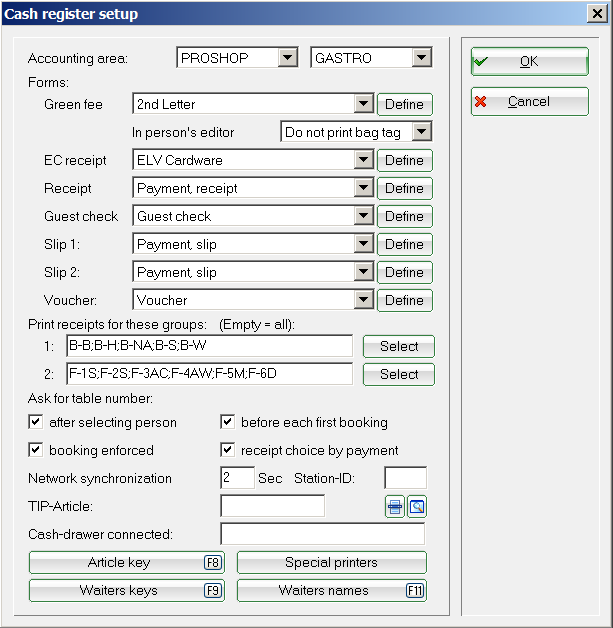Click Define next to EC receipt

point(404,160)
